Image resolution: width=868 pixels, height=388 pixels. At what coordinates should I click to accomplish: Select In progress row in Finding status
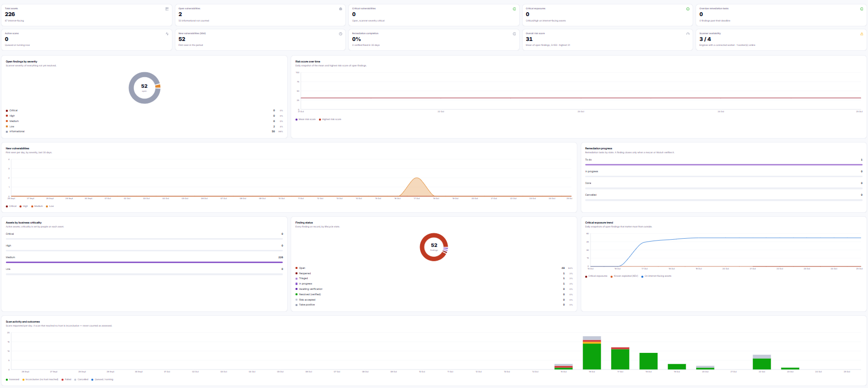point(434,284)
